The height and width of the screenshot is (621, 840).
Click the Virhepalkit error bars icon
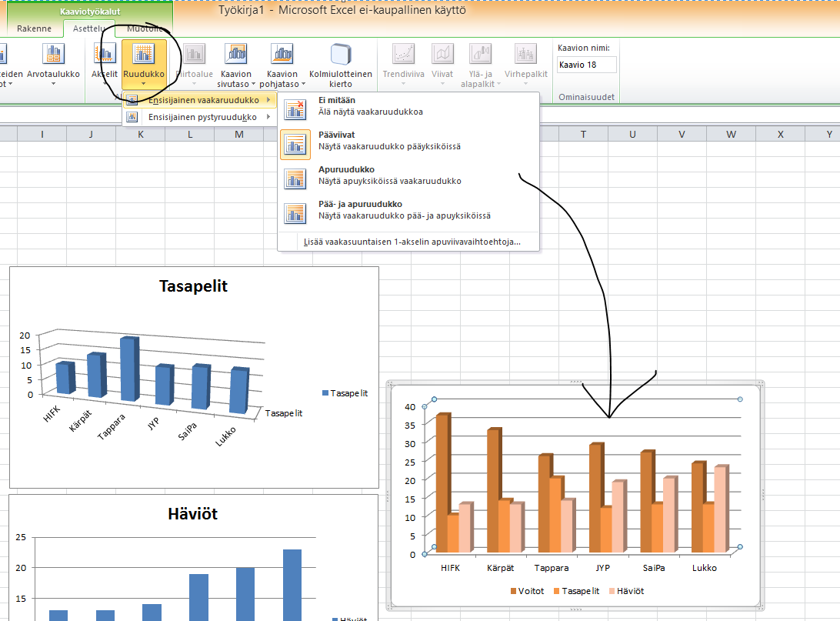point(526,55)
